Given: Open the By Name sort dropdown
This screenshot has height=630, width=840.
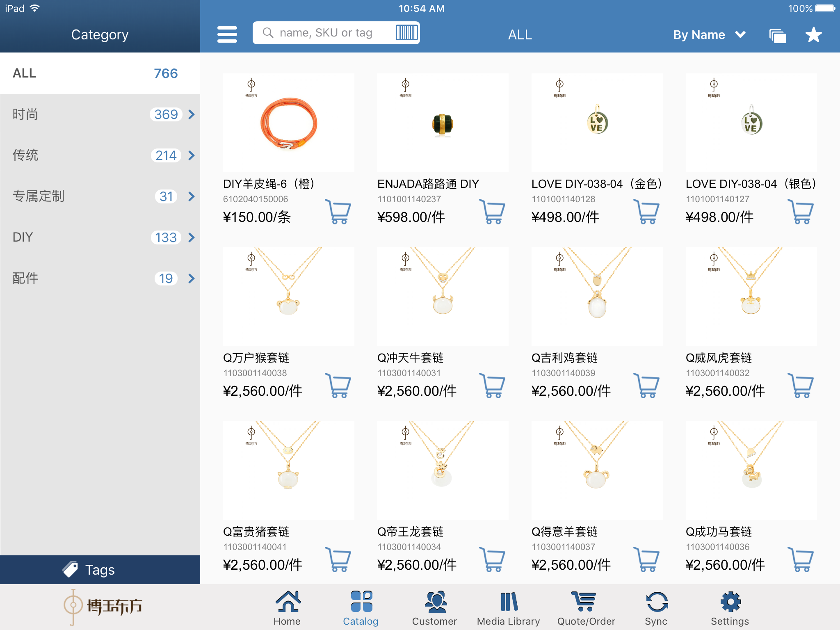Looking at the screenshot, I should [709, 35].
